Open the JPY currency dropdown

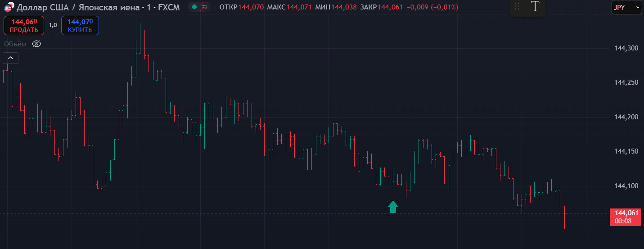point(626,7)
